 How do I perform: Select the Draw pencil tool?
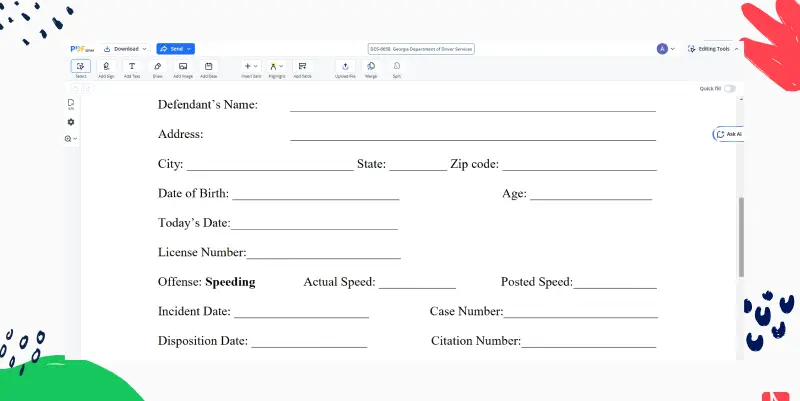(158, 66)
